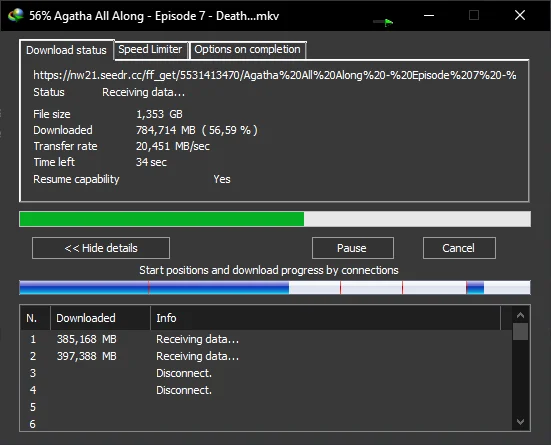Click the seedr.cc download URL text
The height and width of the screenshot is (445, 551).
[x=275, y=75]
